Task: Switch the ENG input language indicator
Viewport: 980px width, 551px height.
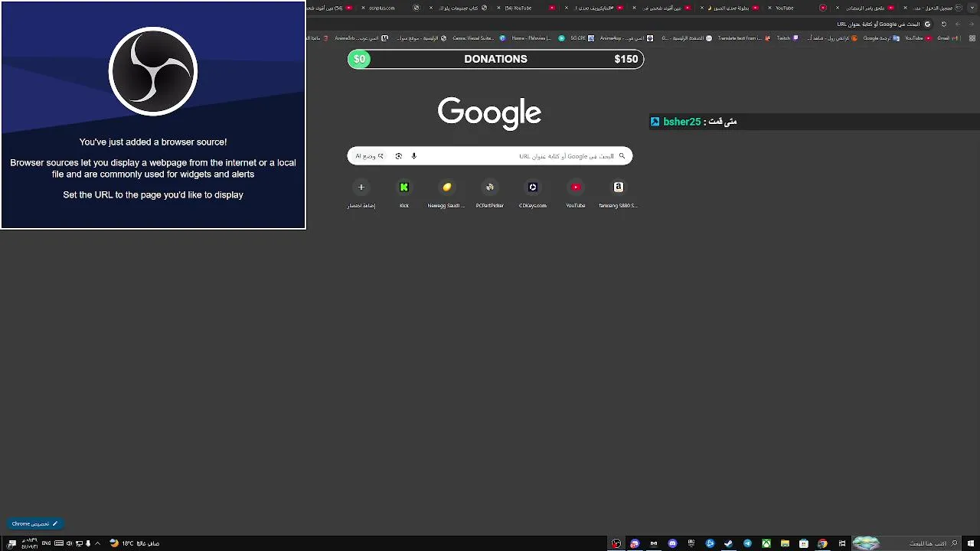Action: (x=46, y=543)
